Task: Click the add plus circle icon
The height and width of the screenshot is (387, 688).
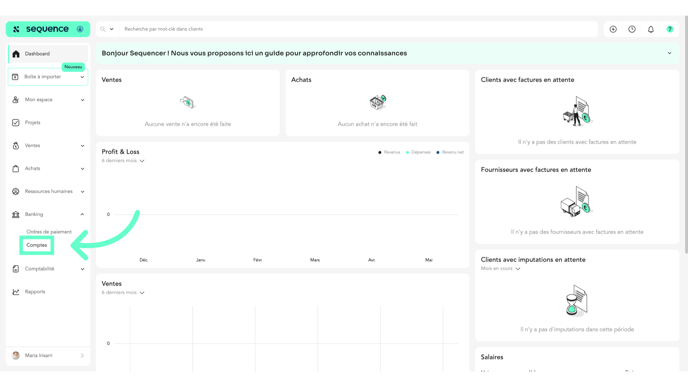Action: pyautogui.click(x=613, y=29)
